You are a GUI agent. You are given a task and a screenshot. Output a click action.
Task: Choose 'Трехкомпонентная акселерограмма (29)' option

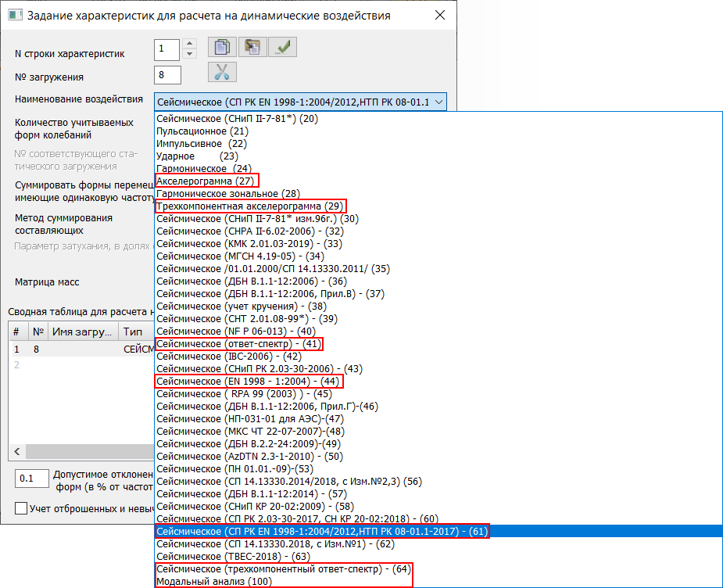[250, 206]
